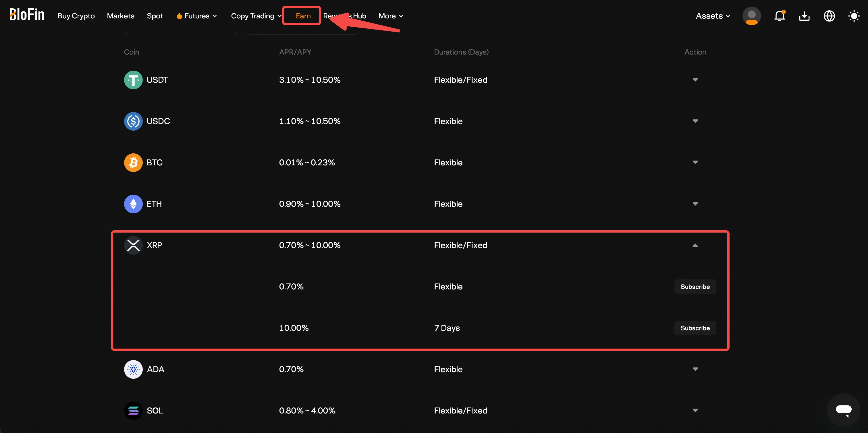Click the BTC coin icon
The height and width of the screenshot is (433, 868).
click(133, 163)
